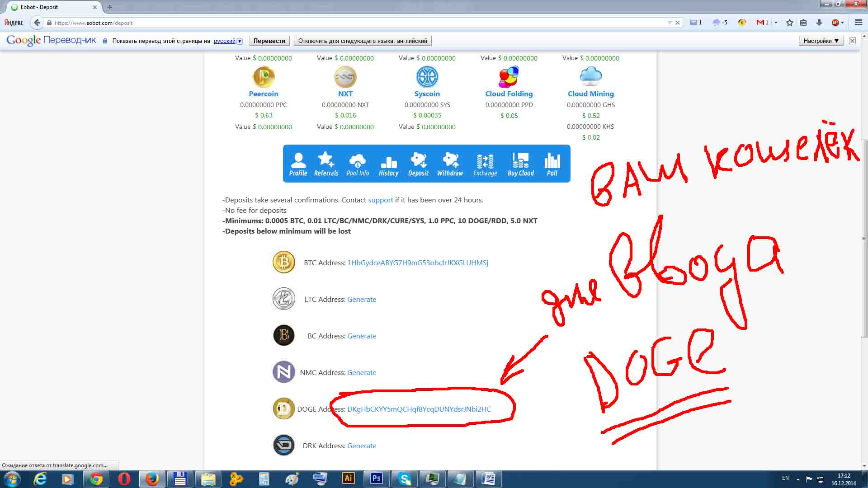Open Opera from the taskbar
868x488 pixels.
(124, 479)
